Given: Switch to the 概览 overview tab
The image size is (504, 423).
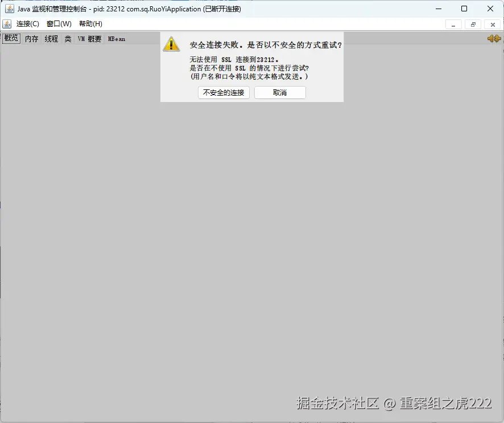Looking at the screenshot, I should [x=11, y=38].
